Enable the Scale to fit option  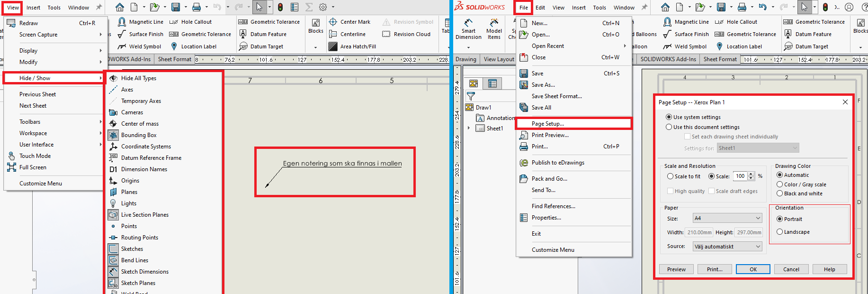point(671,176)
